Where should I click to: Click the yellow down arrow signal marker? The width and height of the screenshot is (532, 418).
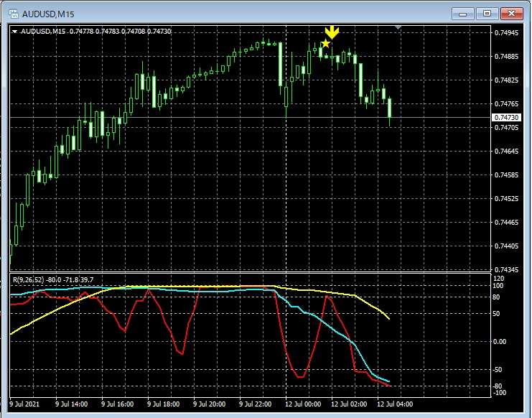pos(331,32)
